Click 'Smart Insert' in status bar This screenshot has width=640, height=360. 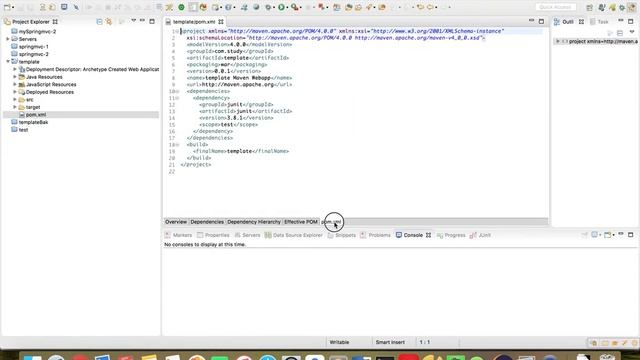tap(390, 342)
